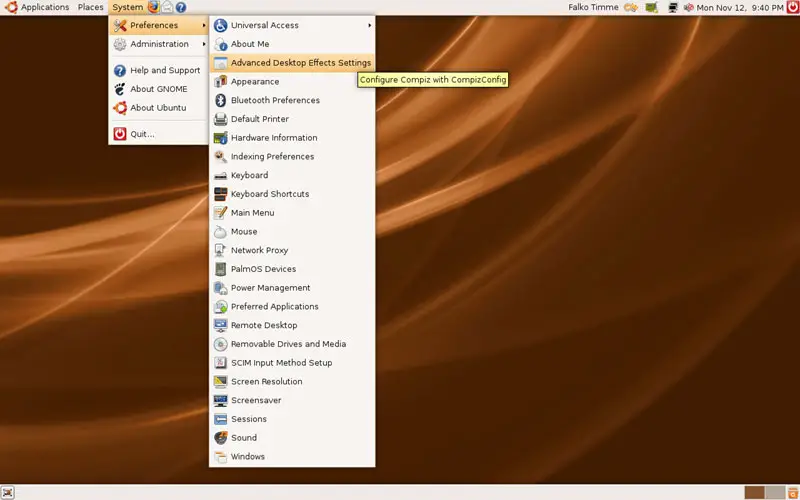Click the volume control tray icon
800x500 pixels.
tap(689, 7)
